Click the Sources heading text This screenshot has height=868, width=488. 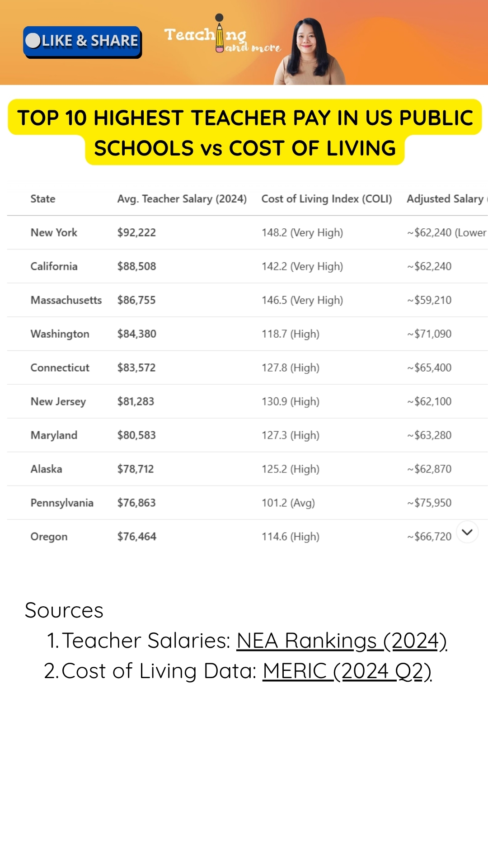(64, 610)
